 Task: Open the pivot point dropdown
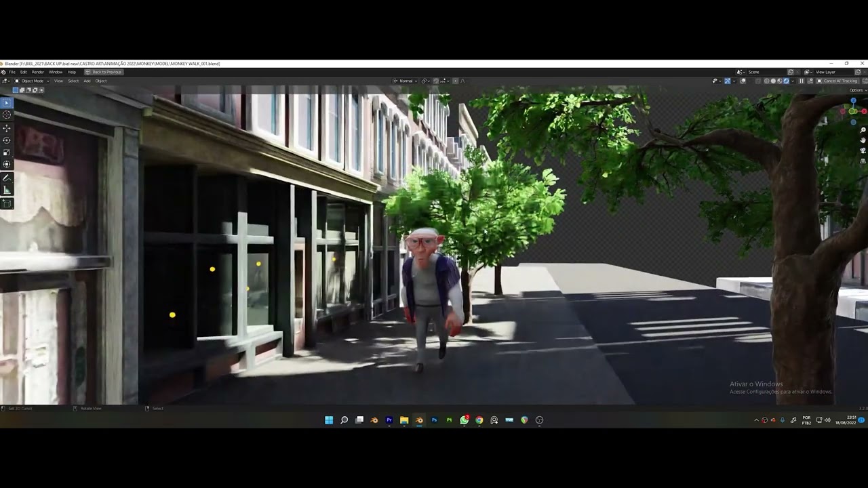[425, 81]
